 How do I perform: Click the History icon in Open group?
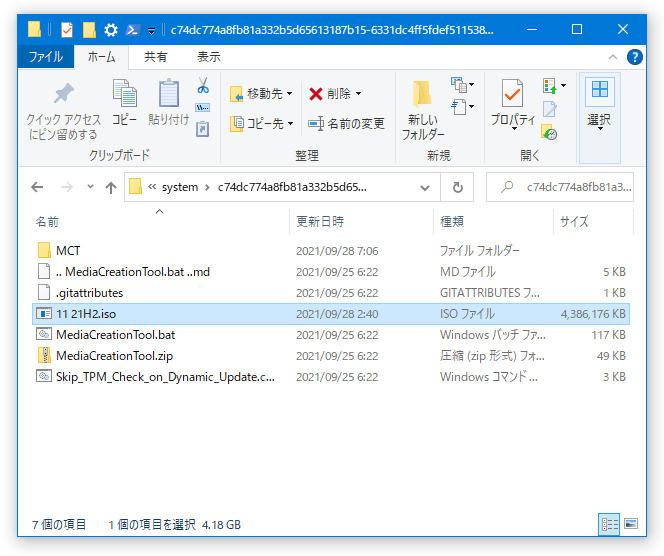click(549, 132)
